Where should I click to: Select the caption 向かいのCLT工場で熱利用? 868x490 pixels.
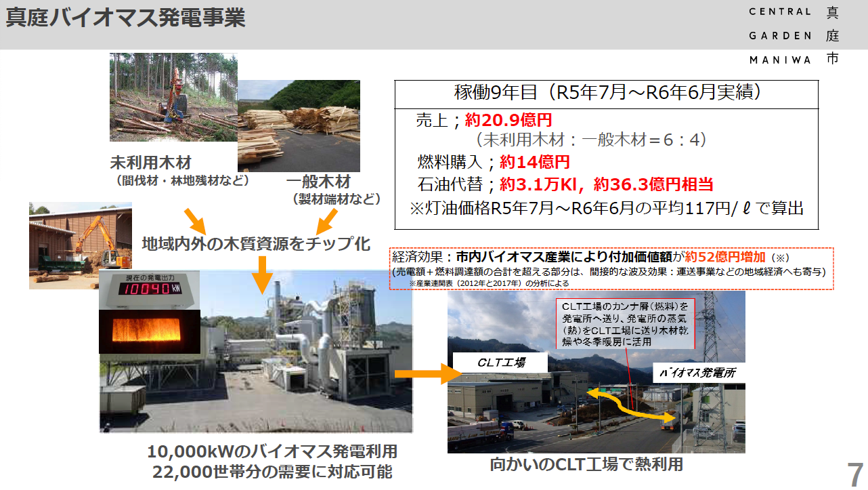[x=586, y=464]
